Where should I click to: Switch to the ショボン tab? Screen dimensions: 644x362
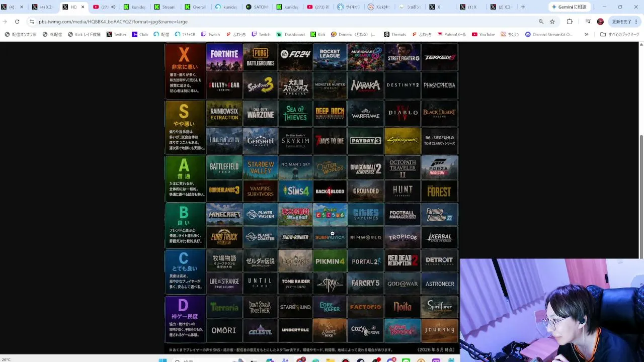tap(410, 7)
